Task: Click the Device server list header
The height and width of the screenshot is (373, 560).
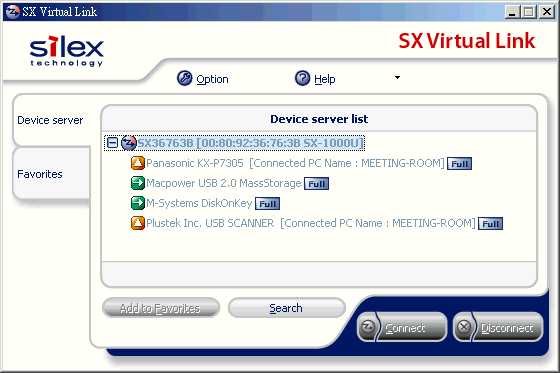Action: tap(319, 119)
